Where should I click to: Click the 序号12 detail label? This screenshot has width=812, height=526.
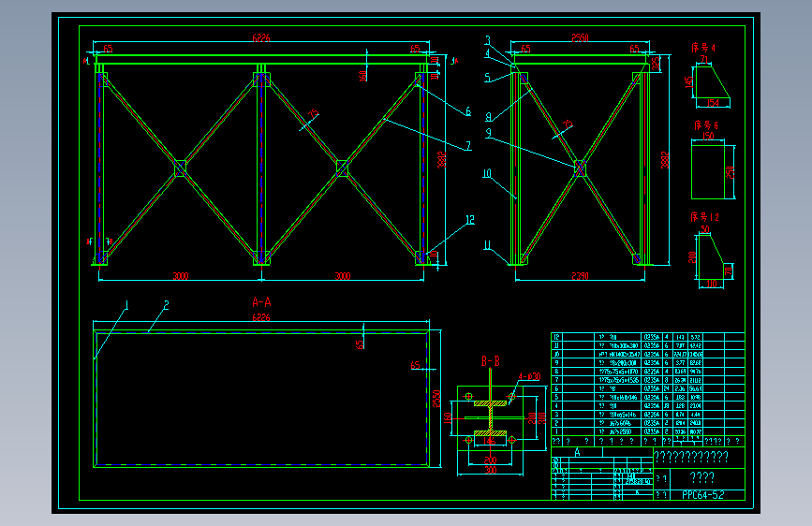(x=705, y=217)
